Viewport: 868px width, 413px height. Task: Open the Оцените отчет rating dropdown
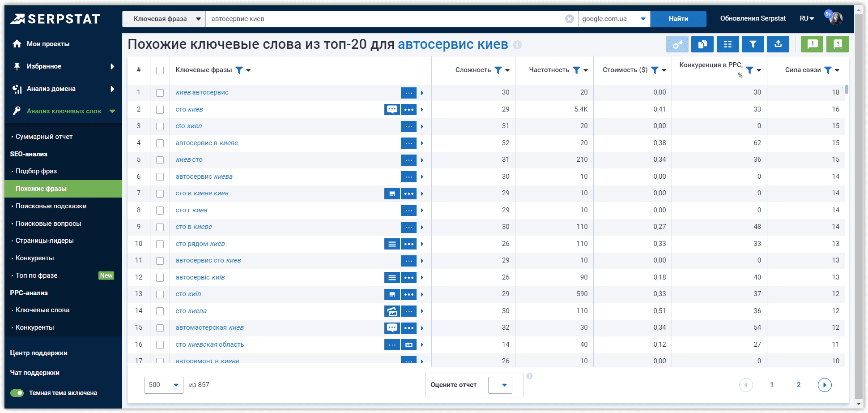point(500,385)
